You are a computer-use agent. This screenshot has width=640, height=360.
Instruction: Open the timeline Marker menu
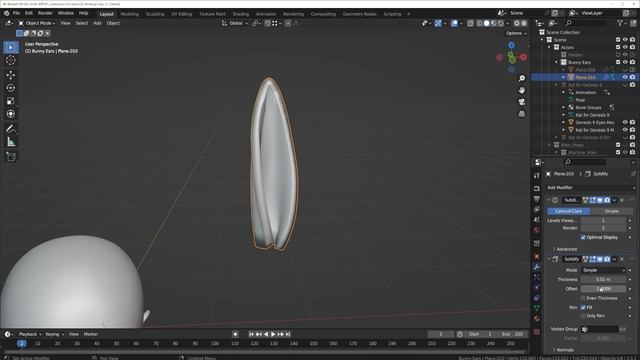point(91,334)
